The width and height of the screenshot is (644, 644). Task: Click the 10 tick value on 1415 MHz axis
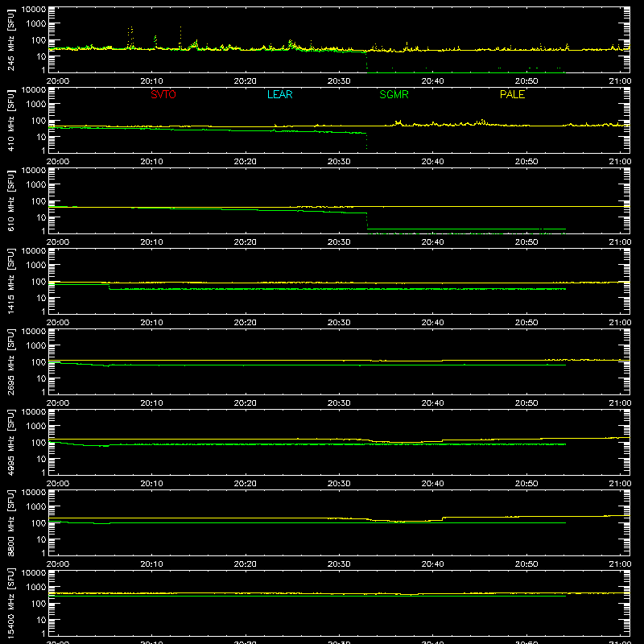pos(41,298)
